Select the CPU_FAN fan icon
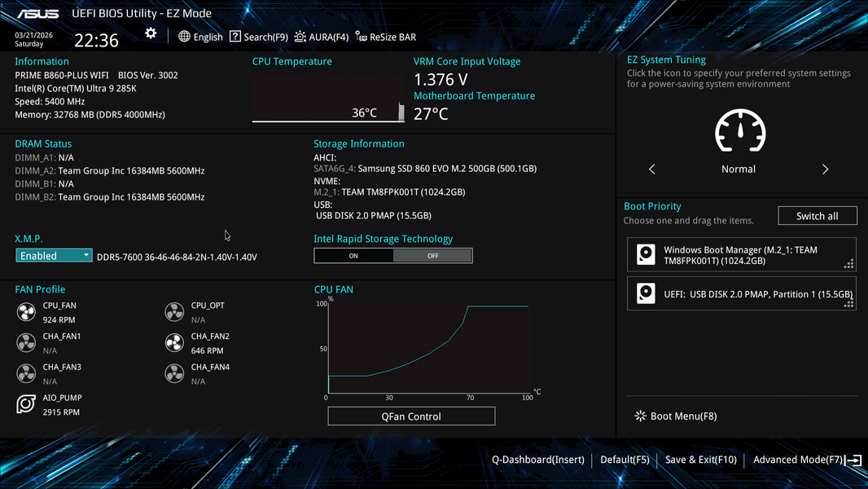The image size is (868, 489). point(26,312)
